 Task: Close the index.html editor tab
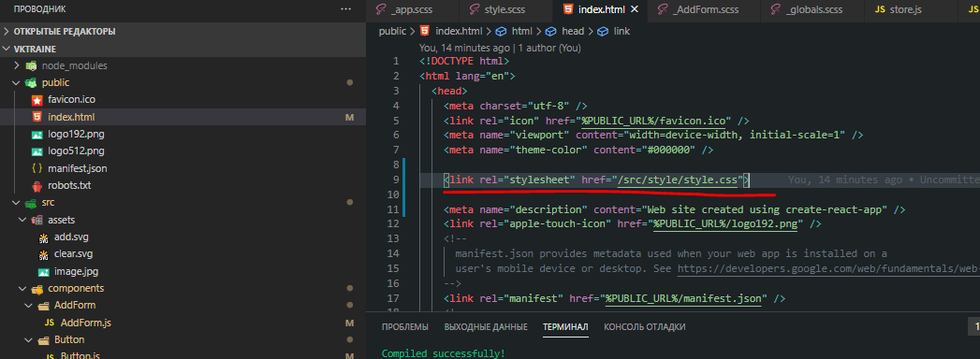tap(635, 9)
